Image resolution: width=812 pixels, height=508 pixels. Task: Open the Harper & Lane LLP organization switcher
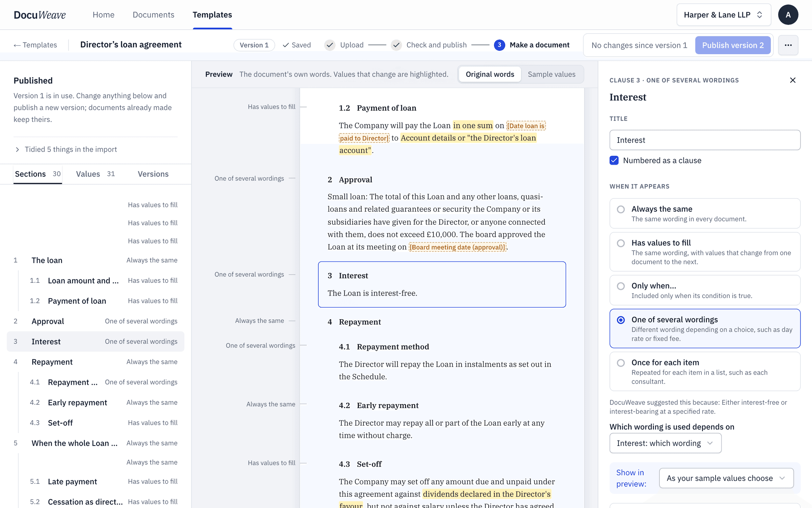click(x=724, y=15)
